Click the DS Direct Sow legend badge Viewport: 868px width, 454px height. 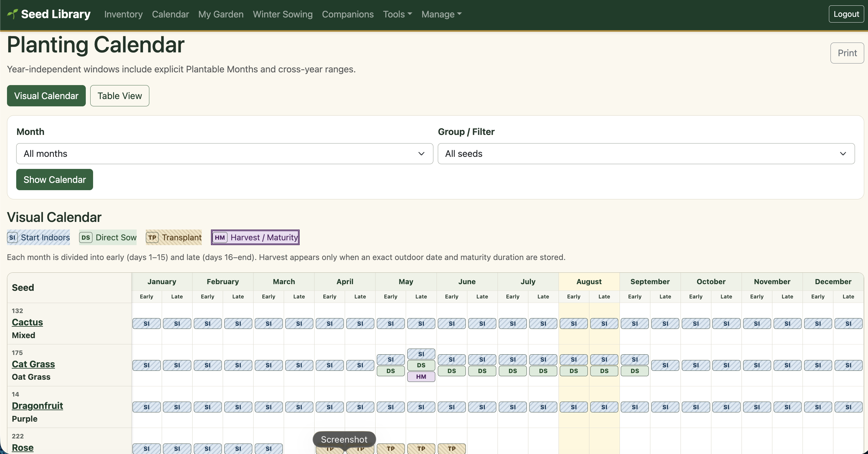(108, 237)
